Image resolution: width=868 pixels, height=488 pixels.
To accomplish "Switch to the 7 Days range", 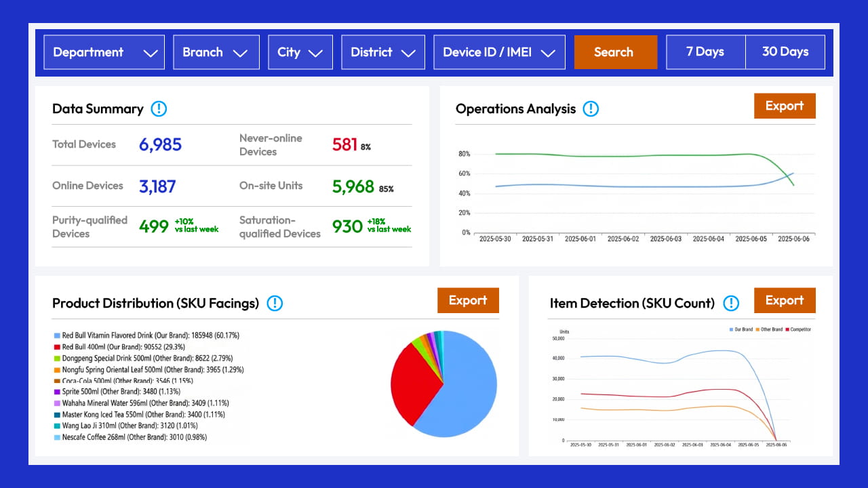I will click(705, 52).
